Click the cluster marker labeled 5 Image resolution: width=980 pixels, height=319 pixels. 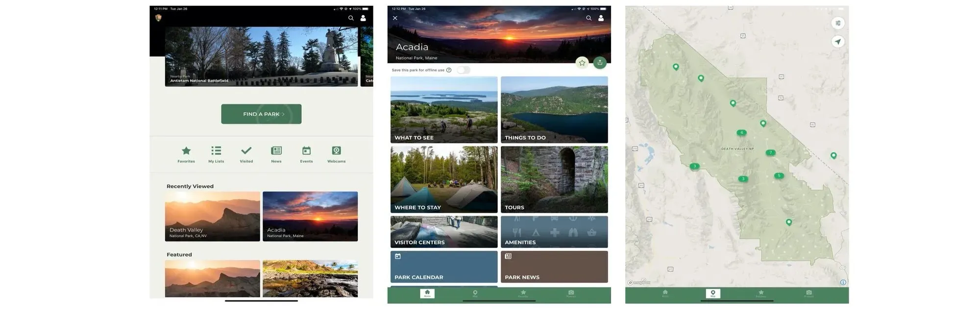[779, 175]
